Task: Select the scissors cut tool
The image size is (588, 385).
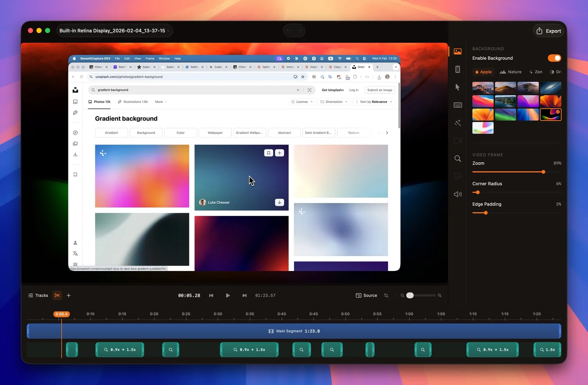Action: [x=57, y=295]
